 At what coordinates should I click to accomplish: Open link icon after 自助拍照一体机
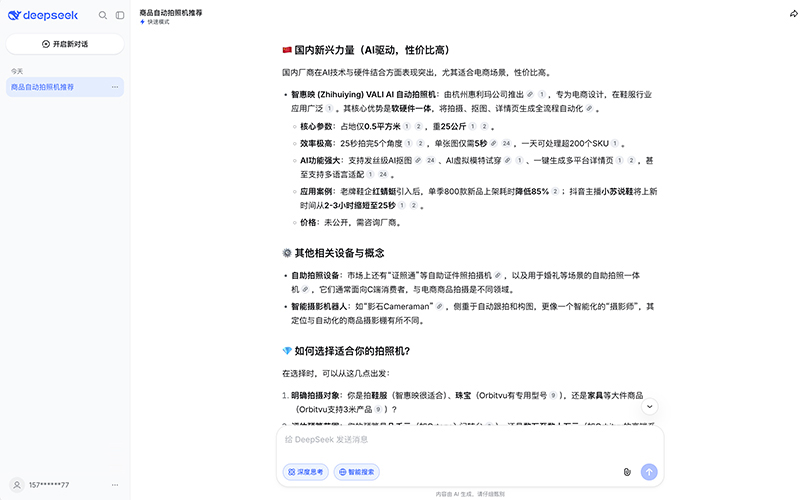coord(305,289)
